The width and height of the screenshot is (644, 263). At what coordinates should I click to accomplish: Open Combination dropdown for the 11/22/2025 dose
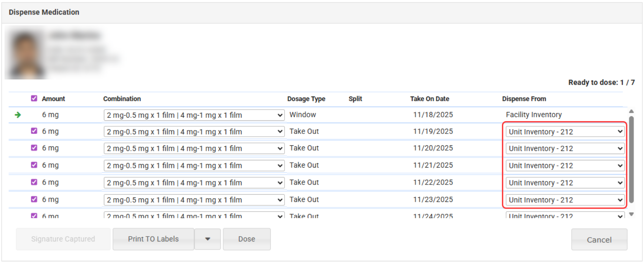pos(194,183)
